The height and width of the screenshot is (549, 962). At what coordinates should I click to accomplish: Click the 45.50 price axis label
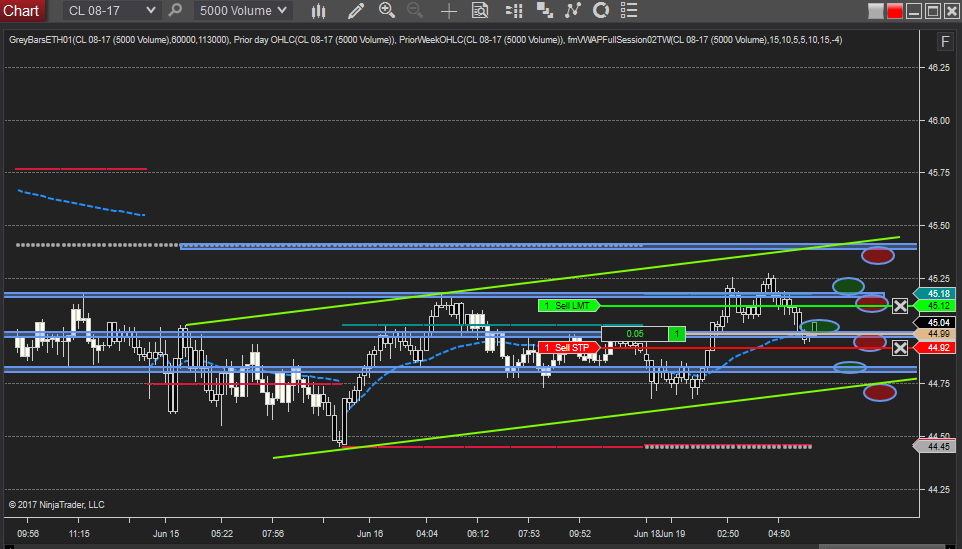[939, 226]
